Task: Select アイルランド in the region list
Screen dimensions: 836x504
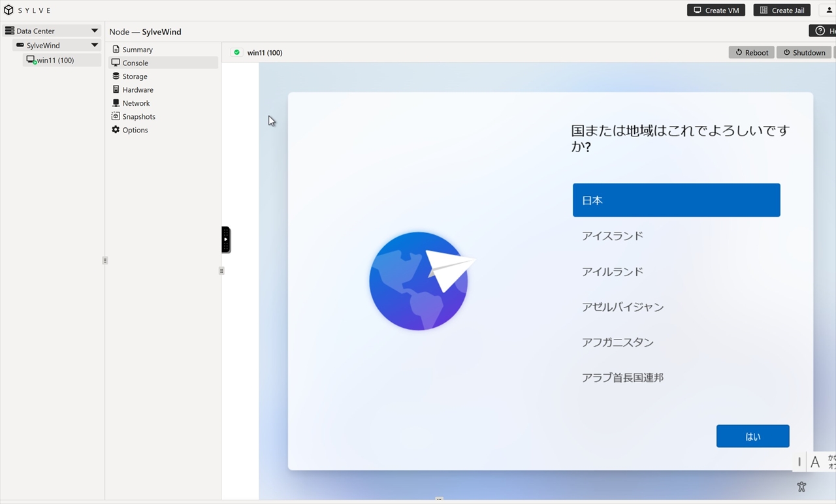Action: 612,272
